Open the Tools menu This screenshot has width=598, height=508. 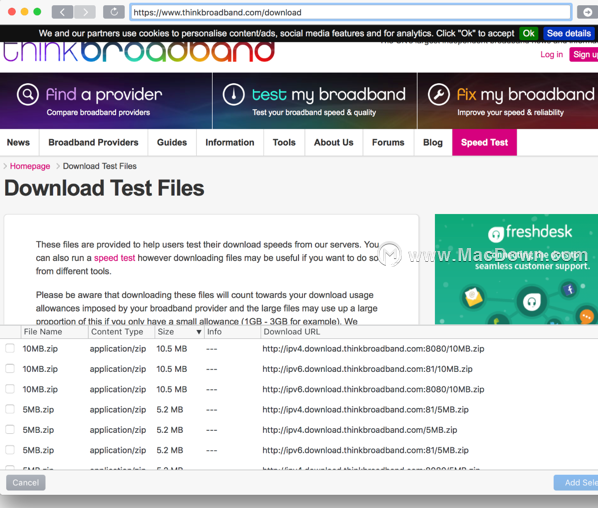[x=284, y=142]
